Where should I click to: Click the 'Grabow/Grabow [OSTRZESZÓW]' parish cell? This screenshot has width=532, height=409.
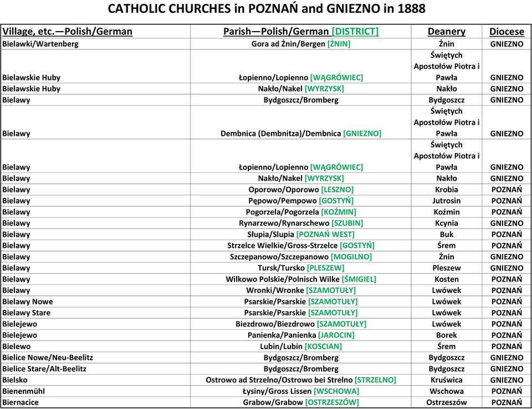[301, 402]
